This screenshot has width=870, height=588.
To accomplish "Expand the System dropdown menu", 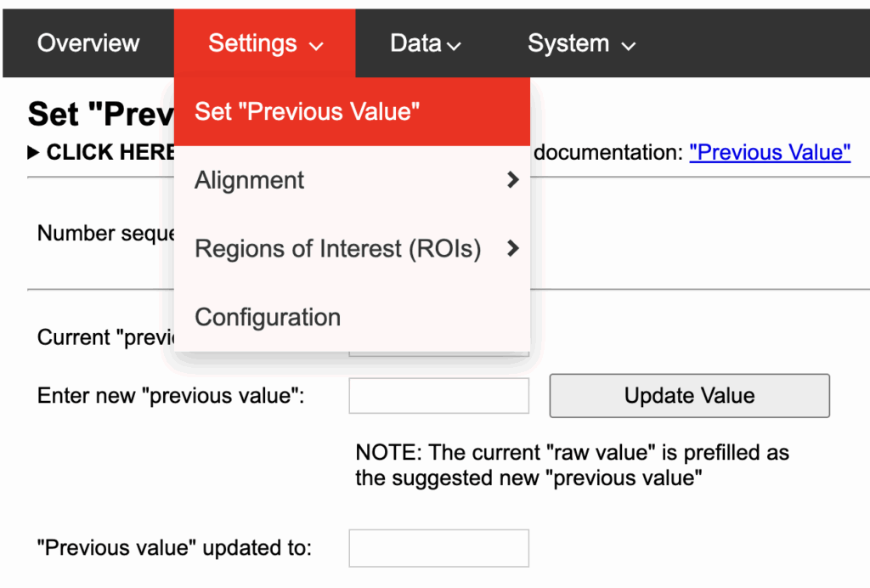I will 568,43.
